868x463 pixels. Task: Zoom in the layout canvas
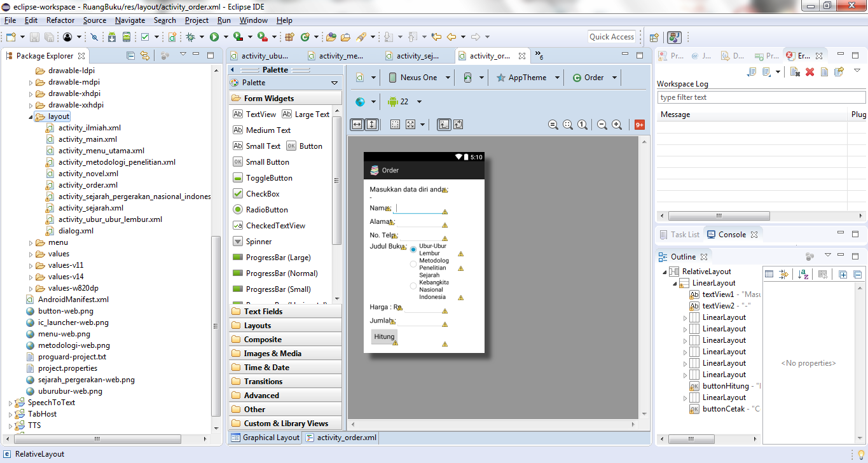point(617,125)
